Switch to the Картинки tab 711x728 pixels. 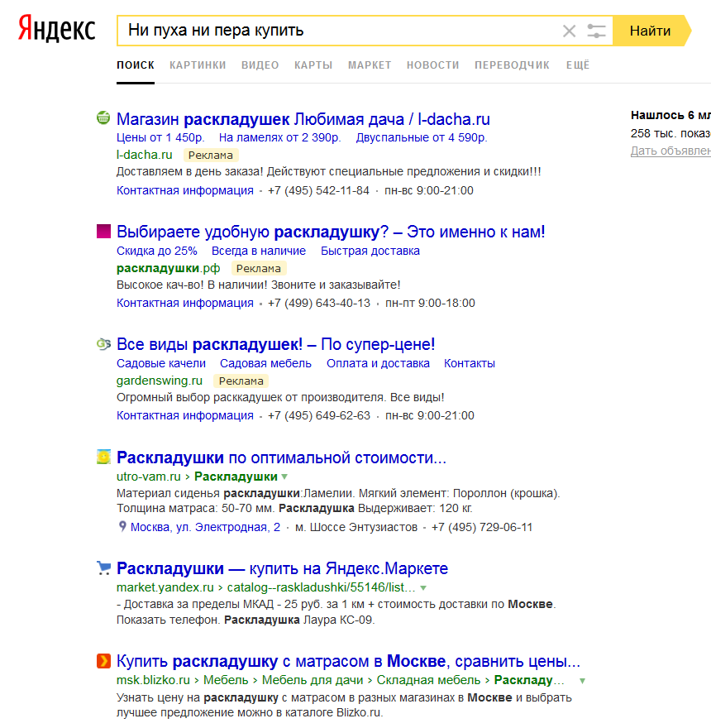198,65
